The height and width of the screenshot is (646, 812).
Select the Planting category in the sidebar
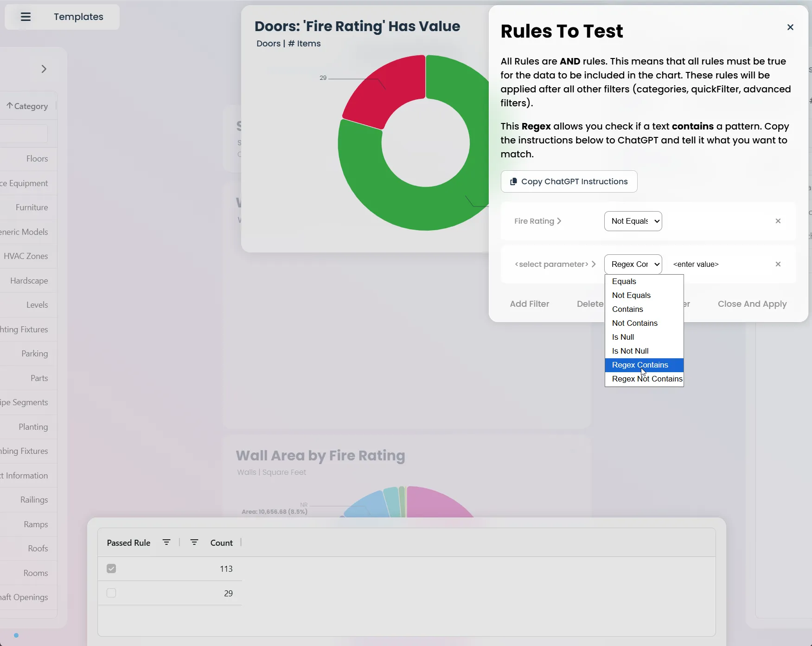pos(33,426)
